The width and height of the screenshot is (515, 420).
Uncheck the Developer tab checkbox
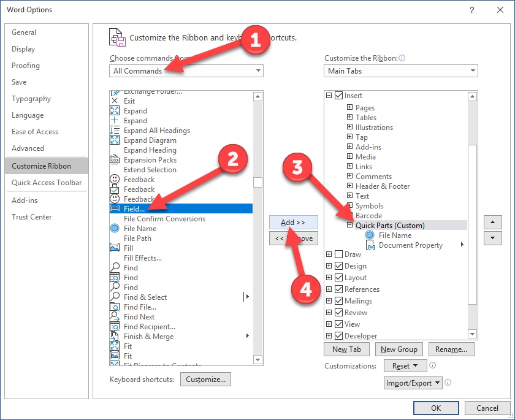pos(338,335)
